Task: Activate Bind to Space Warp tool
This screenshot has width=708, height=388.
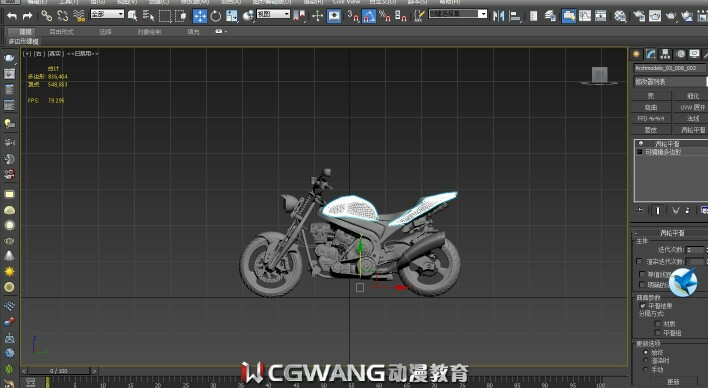Action: (79, 16)
